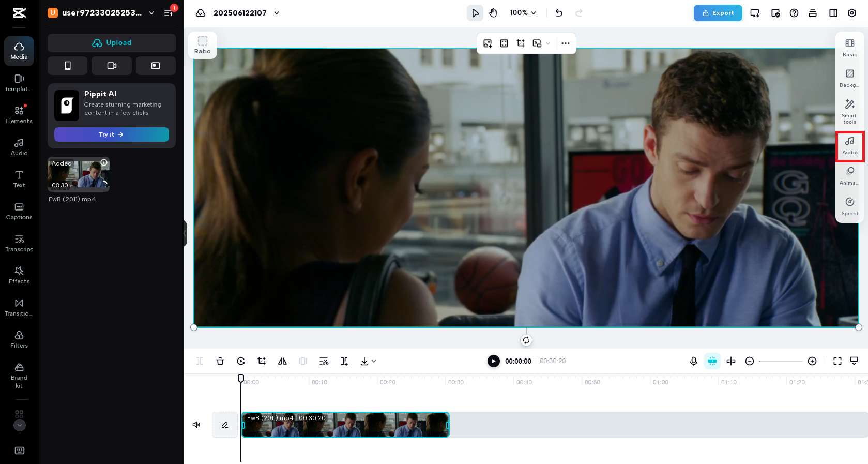
Task: Open Smart tools panel
Action: pos(850,111)
